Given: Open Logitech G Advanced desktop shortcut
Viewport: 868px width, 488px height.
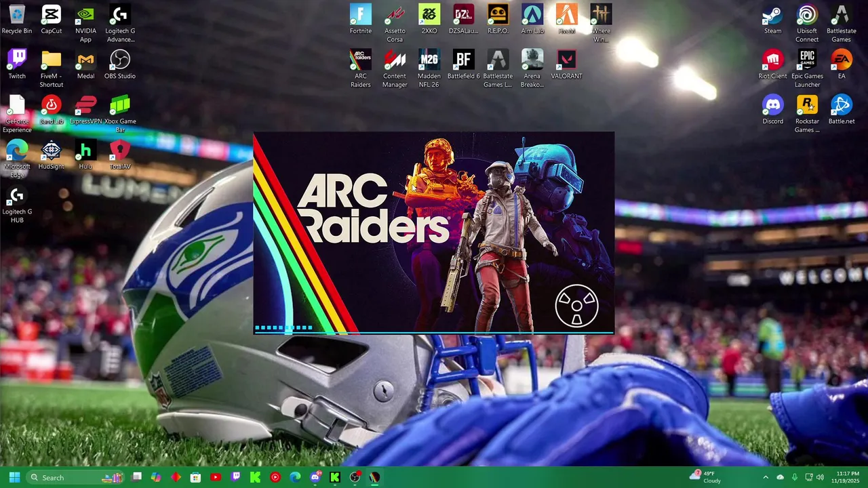Looking at the screenshot, I should [x=120, y=24].
